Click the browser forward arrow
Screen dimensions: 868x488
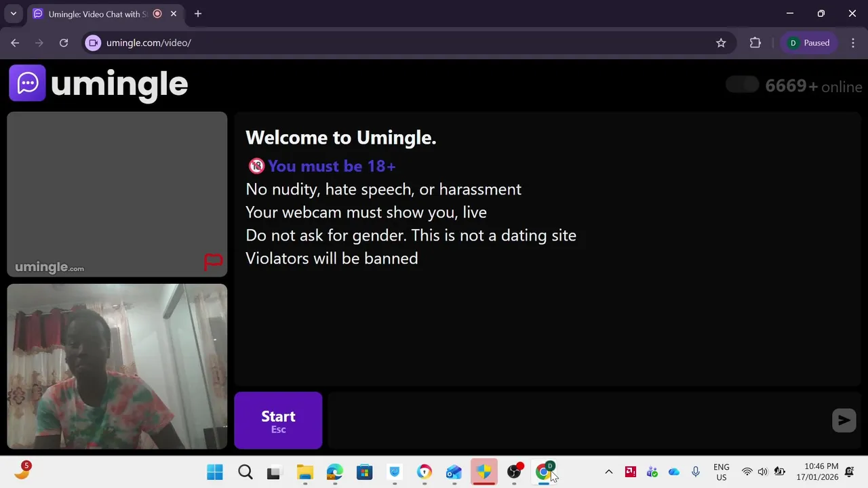39,43
